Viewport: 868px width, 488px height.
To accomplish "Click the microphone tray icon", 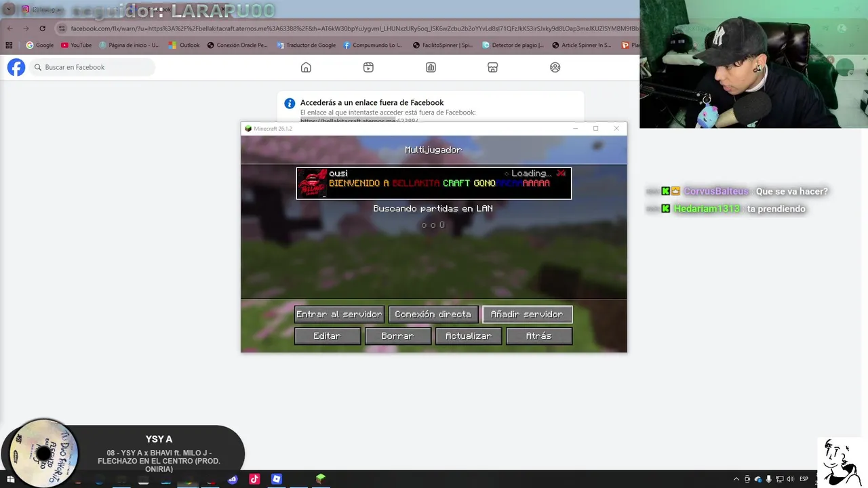I will pyautogui.click(x=769, y=479).
